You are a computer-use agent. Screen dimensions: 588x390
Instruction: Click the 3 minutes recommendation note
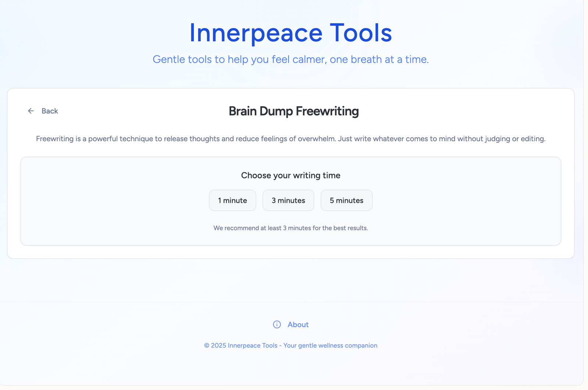pyautogui.click(x=290, y=228)
